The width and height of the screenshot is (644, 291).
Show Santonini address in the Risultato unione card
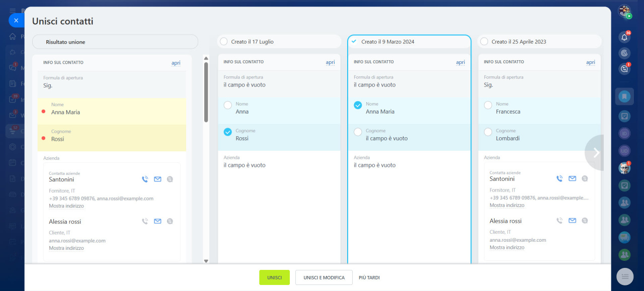tap(66, 206)
